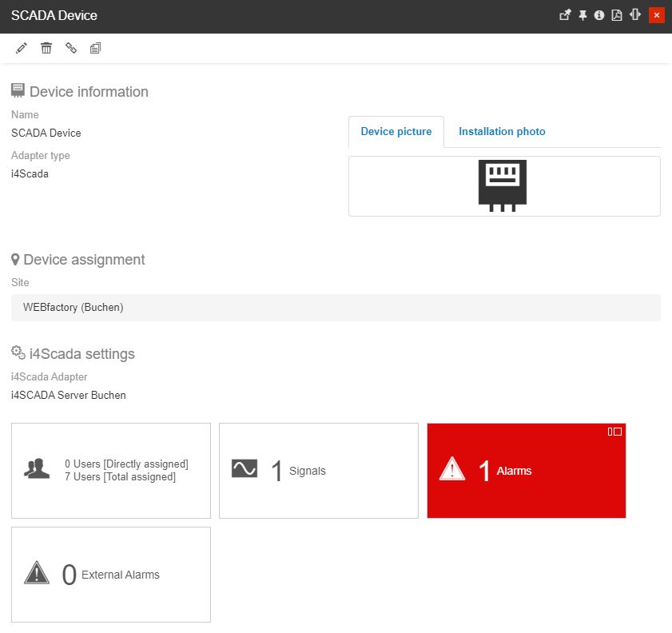Viewport: 672px width, 633px height.
Task: Open the assigned Users tile
Action: (x=111, y=471)
